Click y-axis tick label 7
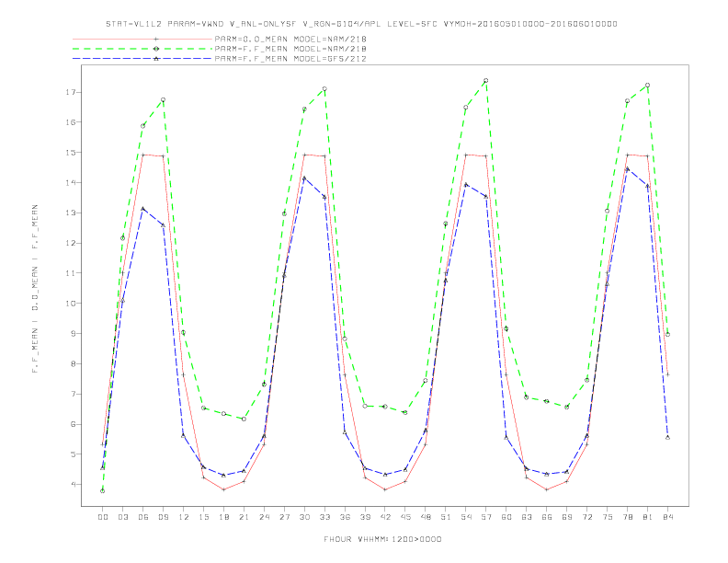The height and width of the screenshot is (563, 728). pos(73,394)
